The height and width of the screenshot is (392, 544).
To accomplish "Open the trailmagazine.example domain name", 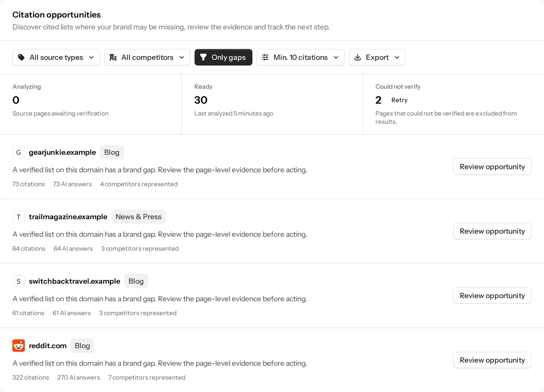I will (68, 217).
